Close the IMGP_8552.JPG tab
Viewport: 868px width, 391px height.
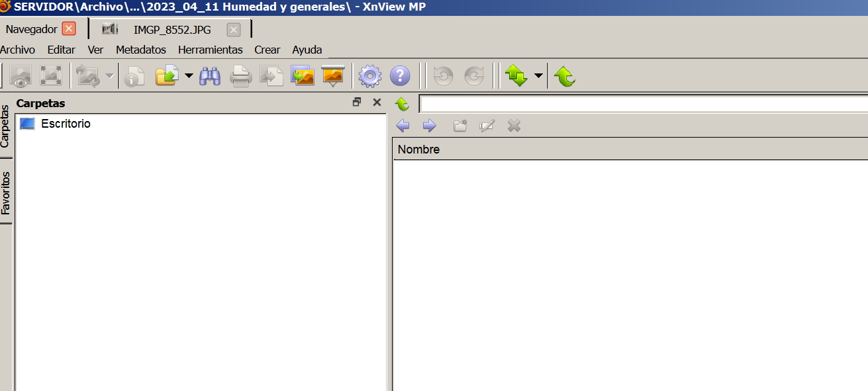pyautogui.click(x=233, y=29)
